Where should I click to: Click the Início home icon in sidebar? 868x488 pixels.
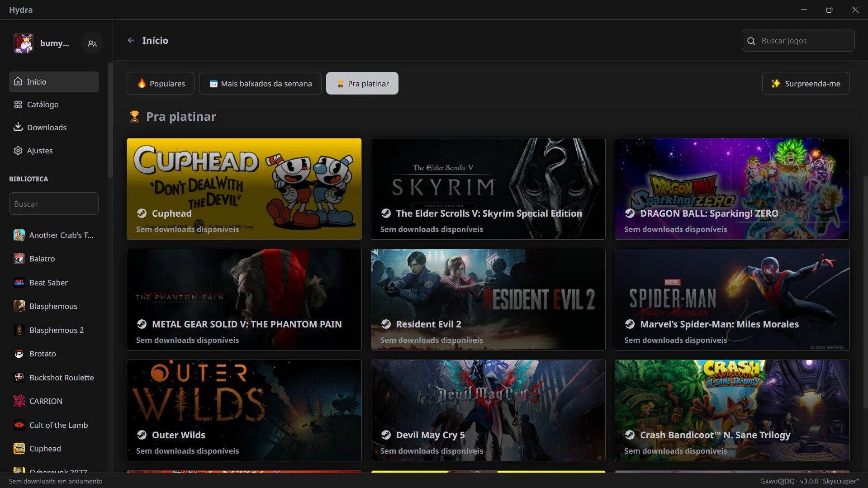pos(18,81)
